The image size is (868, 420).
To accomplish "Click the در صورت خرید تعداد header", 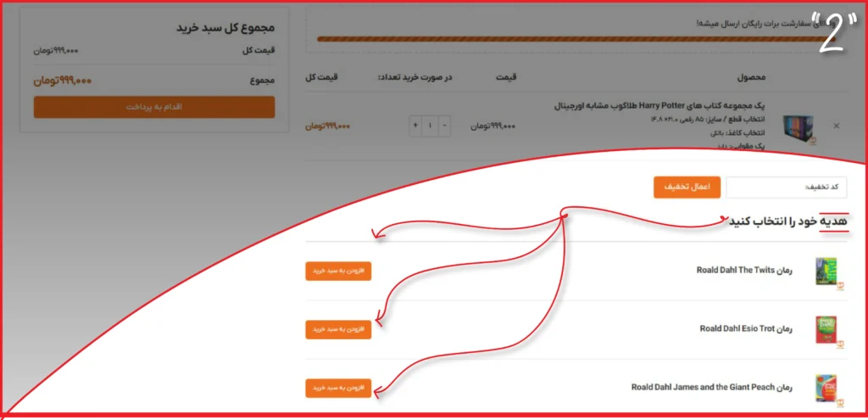I will coord(415,77).
